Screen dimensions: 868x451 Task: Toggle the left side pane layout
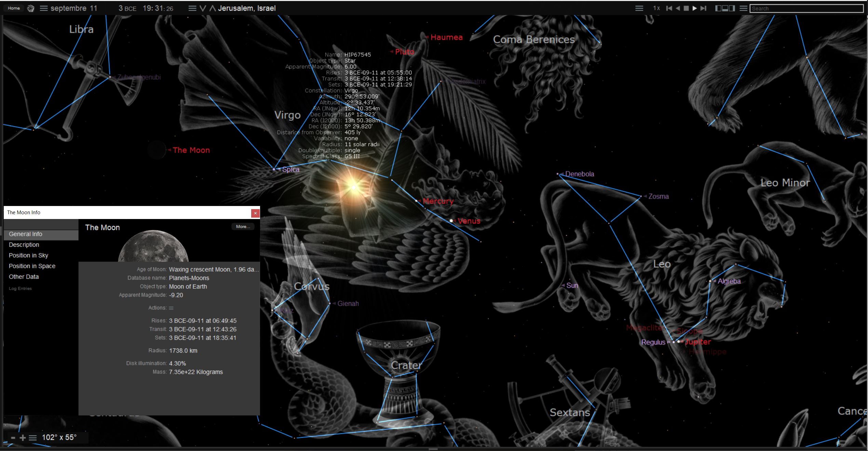click(718, 8)
